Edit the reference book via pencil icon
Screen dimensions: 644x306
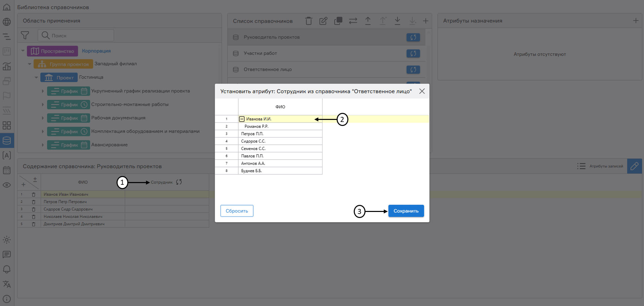coord(323,20)
